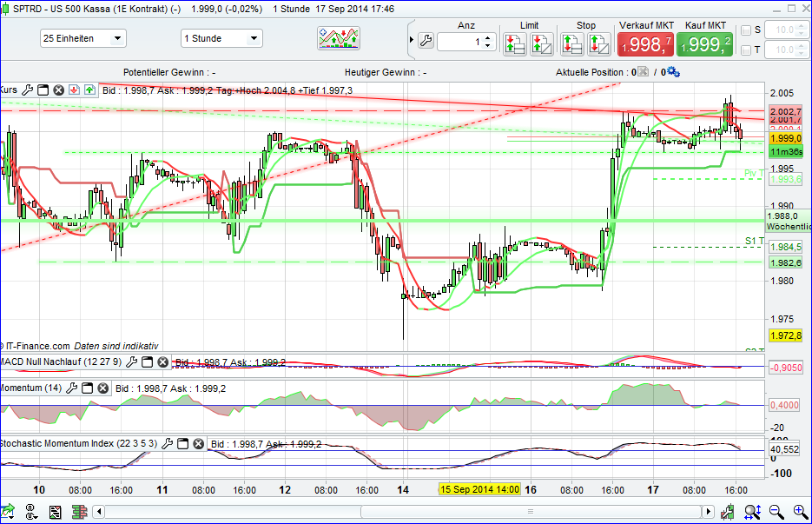Click the red Verkauf MKT sell button
The height and width of the screenshot is (524, 812).
tap(645, 42)
